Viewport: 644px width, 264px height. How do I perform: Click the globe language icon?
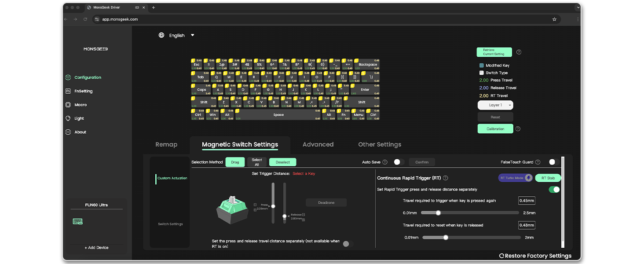click(161, 35)
